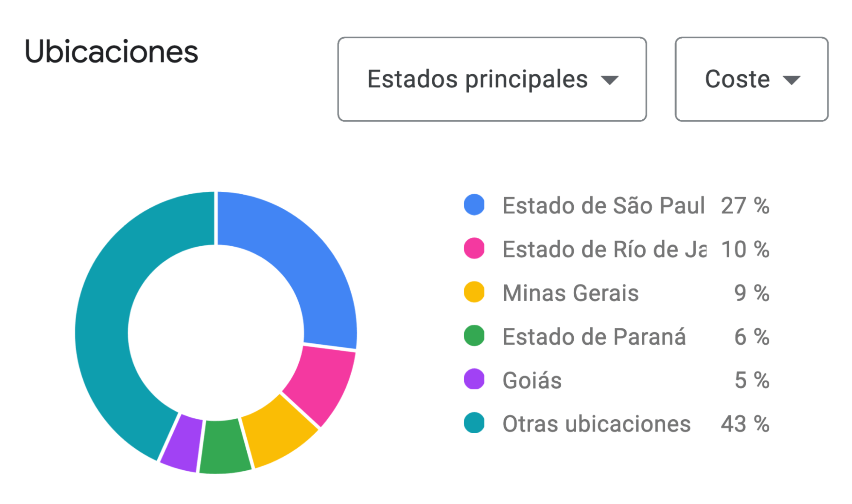Viewport: 852px width, 504px height.
Task: Click the teal Otras ubicaciones legend dot
Action: tap(474, 424)
